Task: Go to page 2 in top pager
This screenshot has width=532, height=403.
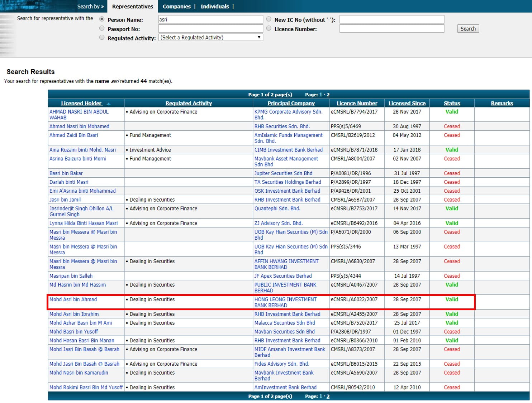Action: 328,95
